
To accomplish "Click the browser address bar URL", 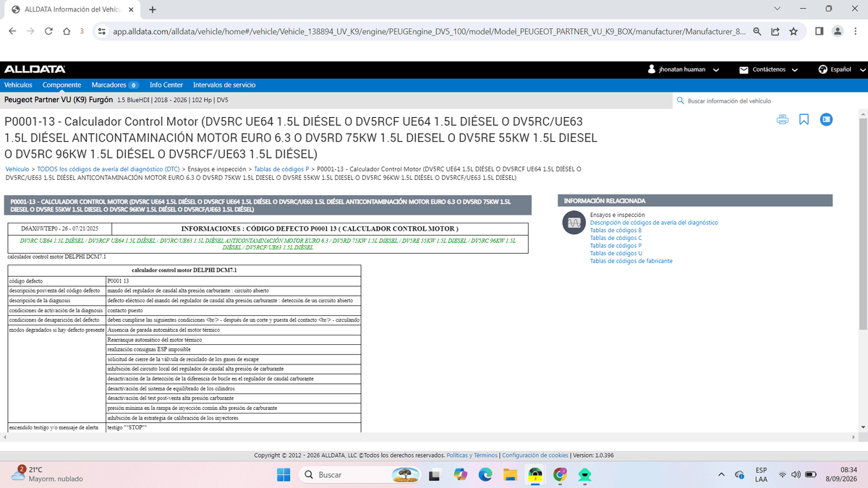I will click(430, 31).
